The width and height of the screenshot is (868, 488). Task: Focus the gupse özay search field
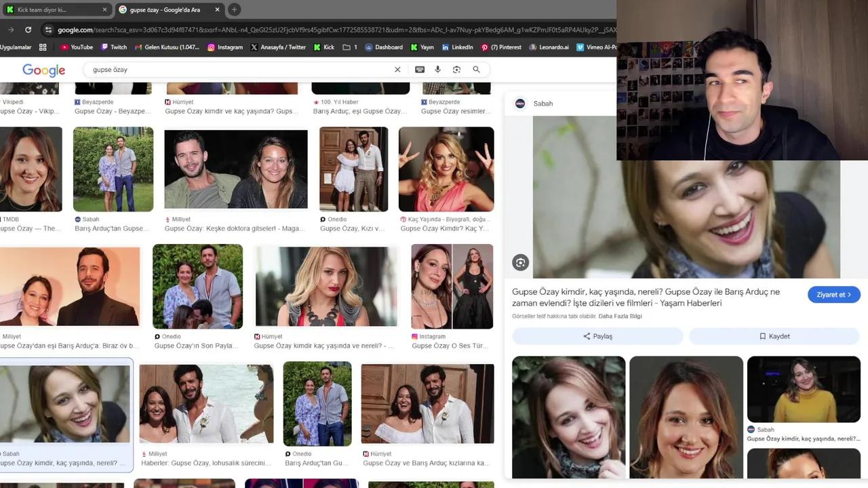tap(237, 70)
